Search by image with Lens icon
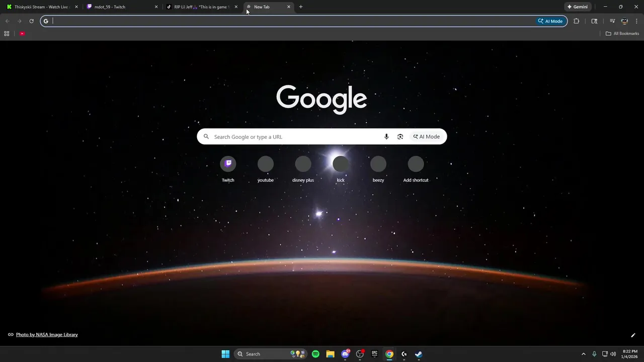The width and height of the screenshot is (644, 362). coord(400,137)
